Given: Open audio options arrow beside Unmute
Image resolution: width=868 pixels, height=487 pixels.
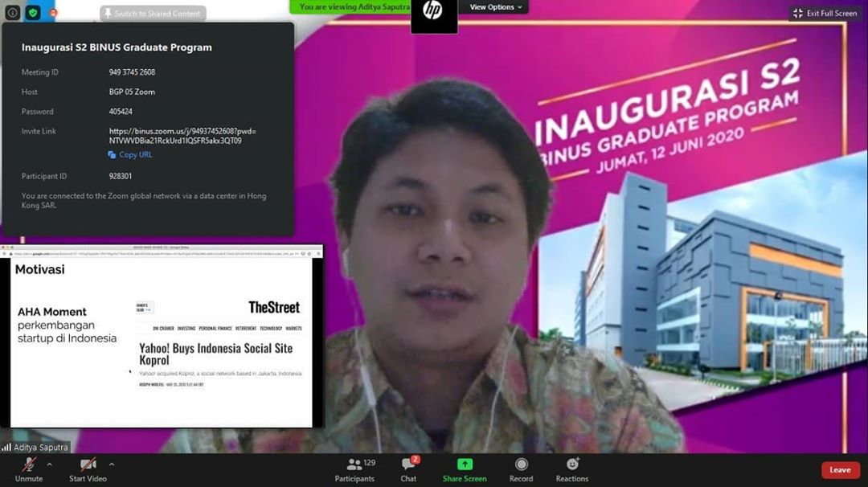Looking at the screenshot, I should click(50, 464).
